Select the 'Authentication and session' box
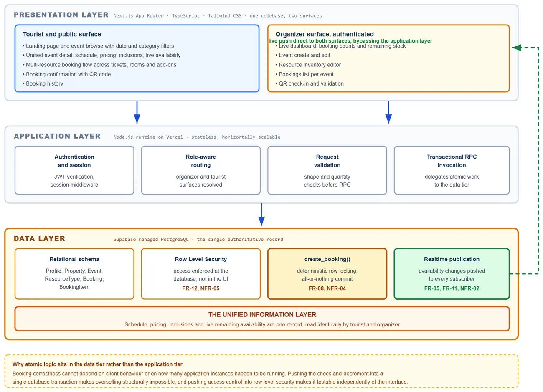Image resolution: width=543 pixels, height=392 pixels. [x=74, y=170]
